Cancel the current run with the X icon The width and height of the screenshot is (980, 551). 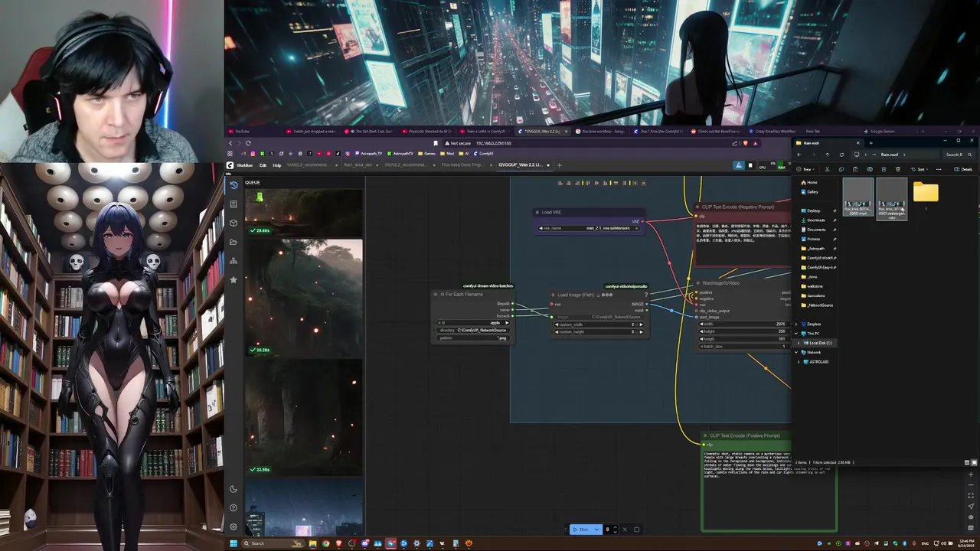click(x=625, y=530)
